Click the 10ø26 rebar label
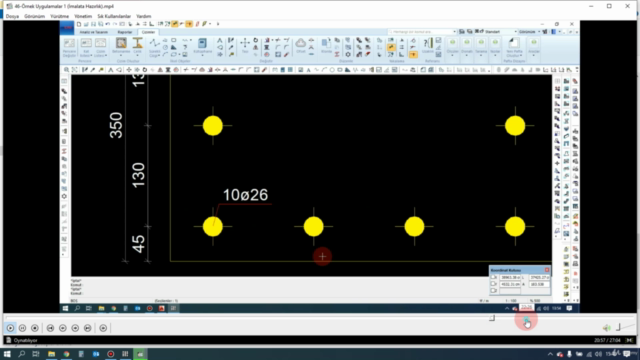This screenshot has width=640, height=360. pyautogui.click(x=245, y=195)
